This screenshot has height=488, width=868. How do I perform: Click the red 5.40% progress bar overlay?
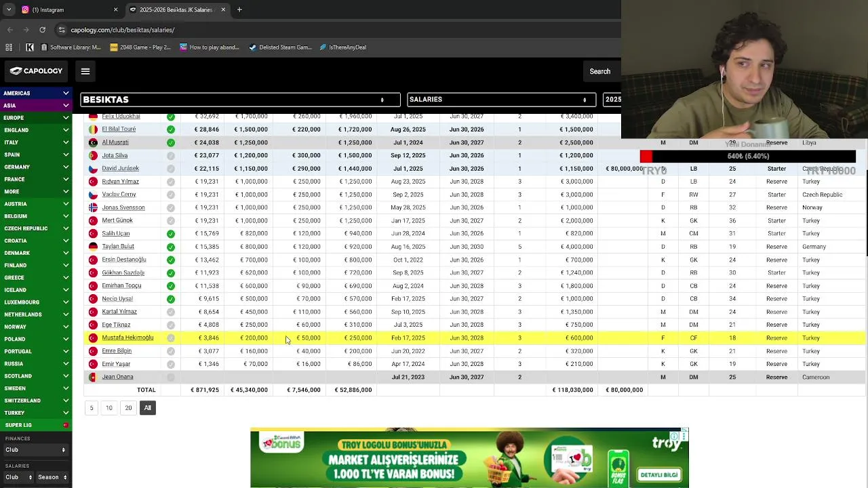pos(747,157)
